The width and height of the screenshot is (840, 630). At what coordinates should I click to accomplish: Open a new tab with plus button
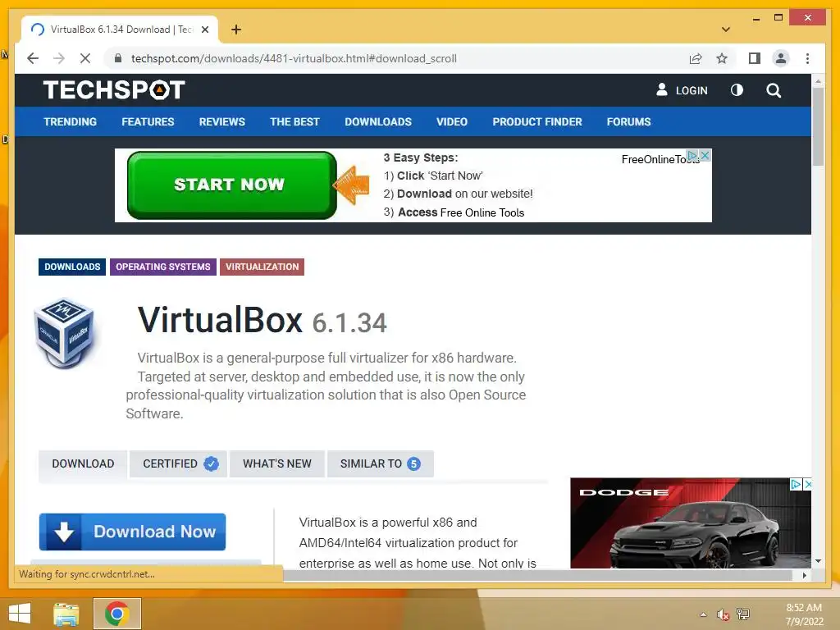coord(236,30)
